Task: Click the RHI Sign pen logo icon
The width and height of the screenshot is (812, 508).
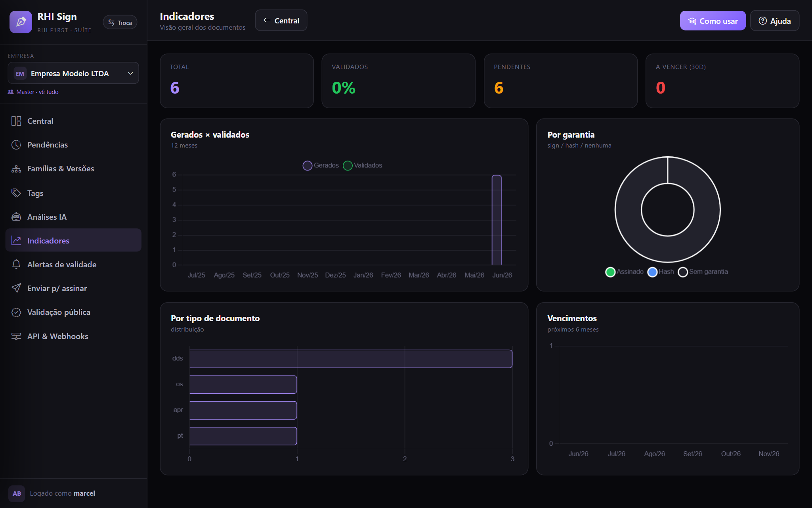Action: click(21, 22)
